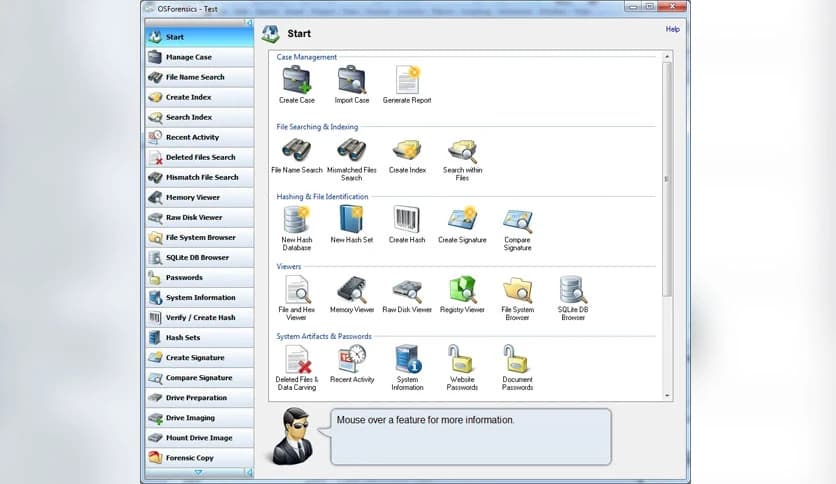
Task: Open Passwords from the sidebar
Action: click(x=199, y=277)
